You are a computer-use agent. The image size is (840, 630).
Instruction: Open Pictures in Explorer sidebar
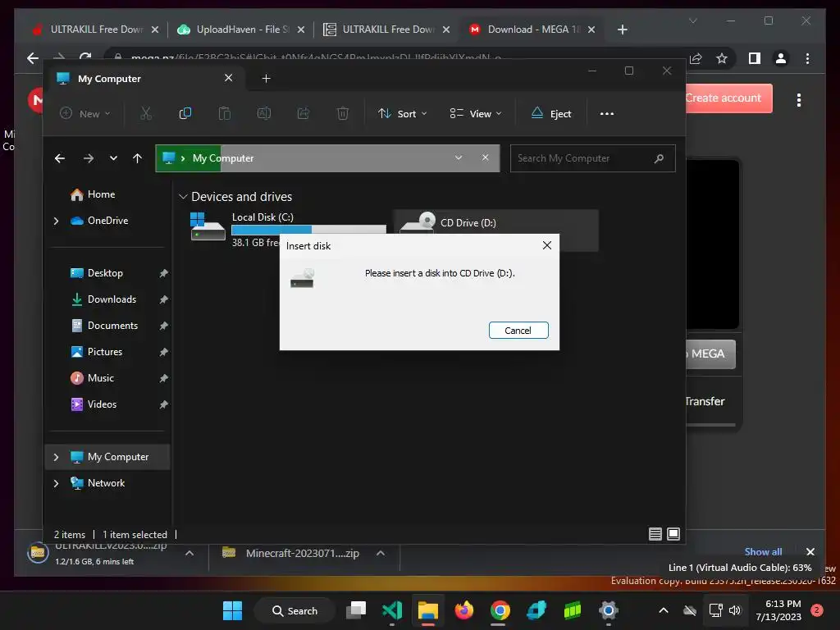(x=104, y=352)
